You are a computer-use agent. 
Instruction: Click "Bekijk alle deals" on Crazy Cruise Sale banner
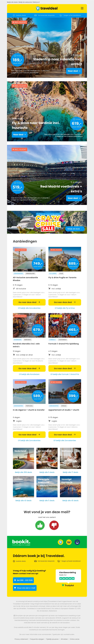click(x=74, y=229)
